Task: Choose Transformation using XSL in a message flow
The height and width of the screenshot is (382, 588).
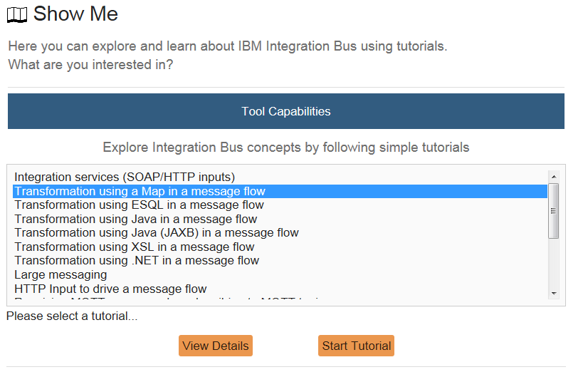Action: pyautogui.click(x=134, y=247)
